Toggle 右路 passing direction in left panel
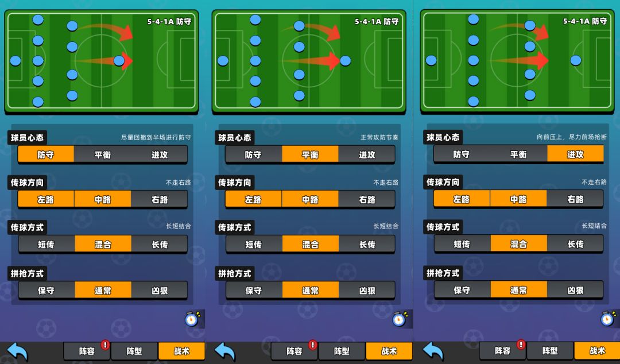Viewport: 620px width, 364px height. (160, 199)
